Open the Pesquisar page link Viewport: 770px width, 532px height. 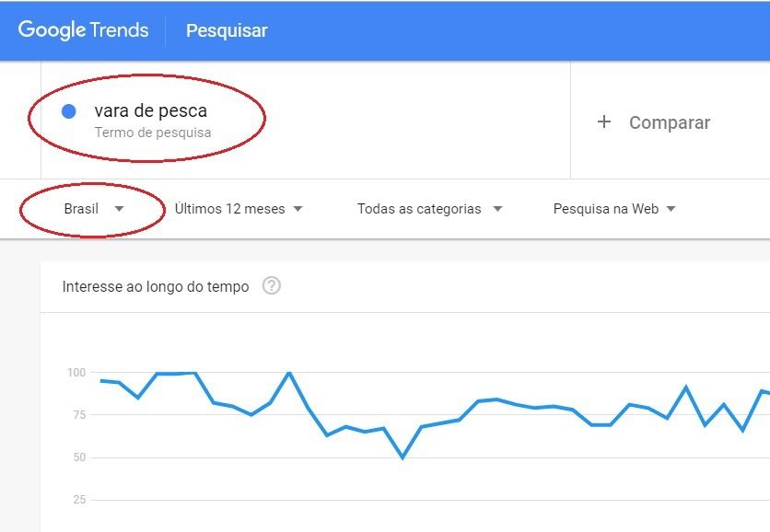pyautogui.click(x=227, y=30)
